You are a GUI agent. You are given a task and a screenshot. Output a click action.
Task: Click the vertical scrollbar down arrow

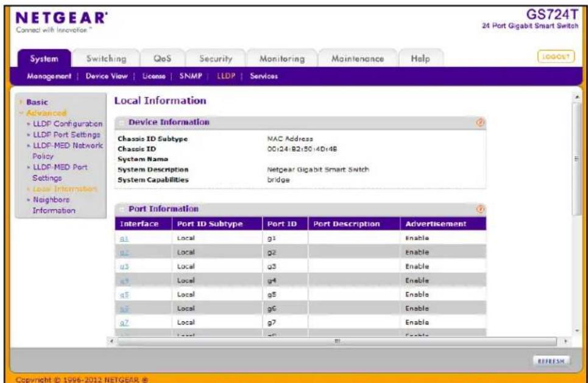coord(577,330)
